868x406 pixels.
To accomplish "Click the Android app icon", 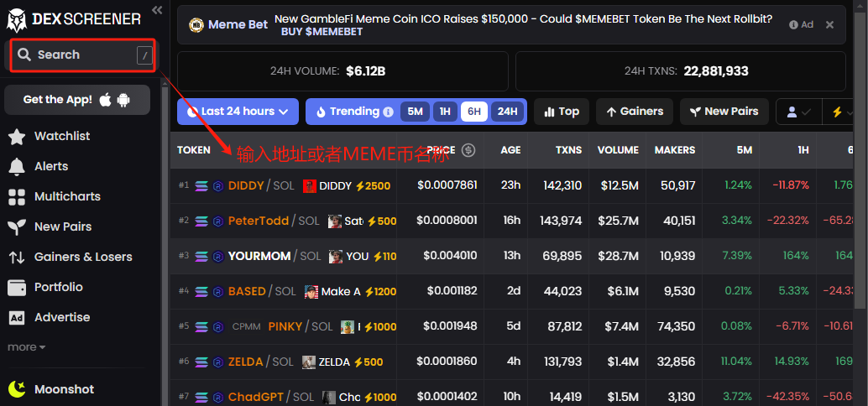I will pyautogui.click(x=123, y=100).
